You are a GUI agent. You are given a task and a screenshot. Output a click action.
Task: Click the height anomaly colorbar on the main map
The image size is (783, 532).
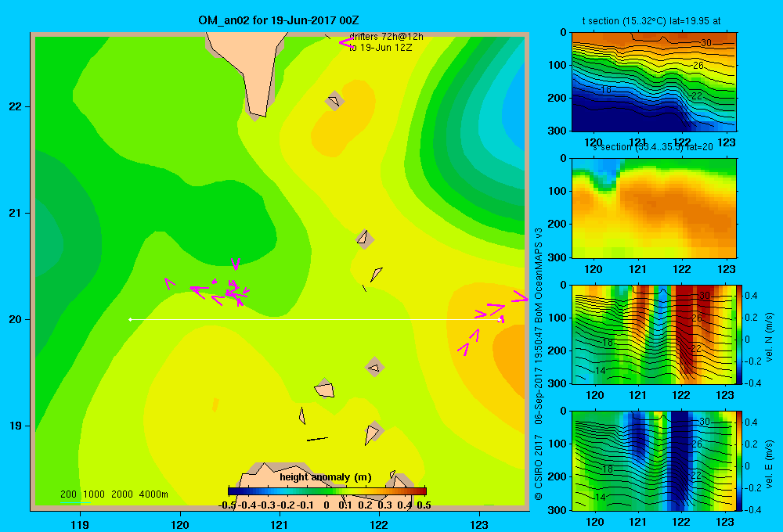click(x=327, y=491)
